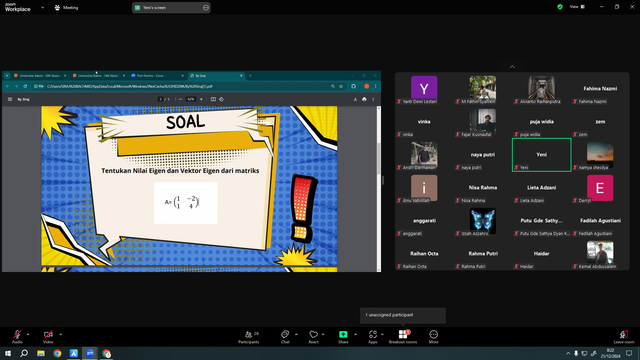Screen dimensions: 640x360
Task: Select Nisa Rahma participant tile
Action: [x=483, y=188]
